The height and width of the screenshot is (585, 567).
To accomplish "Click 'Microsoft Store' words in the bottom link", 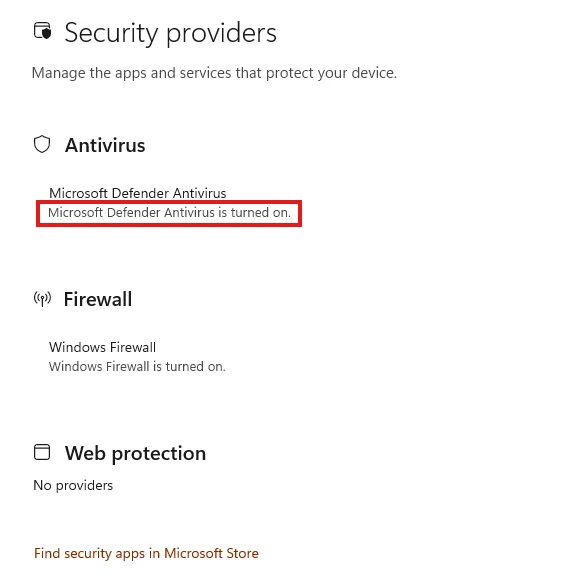I will coord(211,553).
